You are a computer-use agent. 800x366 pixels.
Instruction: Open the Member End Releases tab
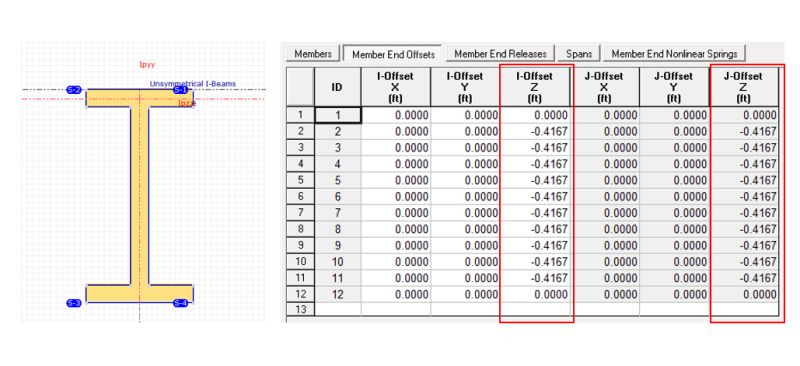point(501,54)
